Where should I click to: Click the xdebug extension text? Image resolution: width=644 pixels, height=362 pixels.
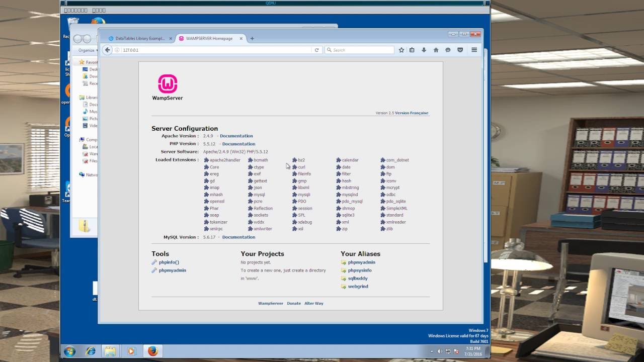(x=305, y=222)
